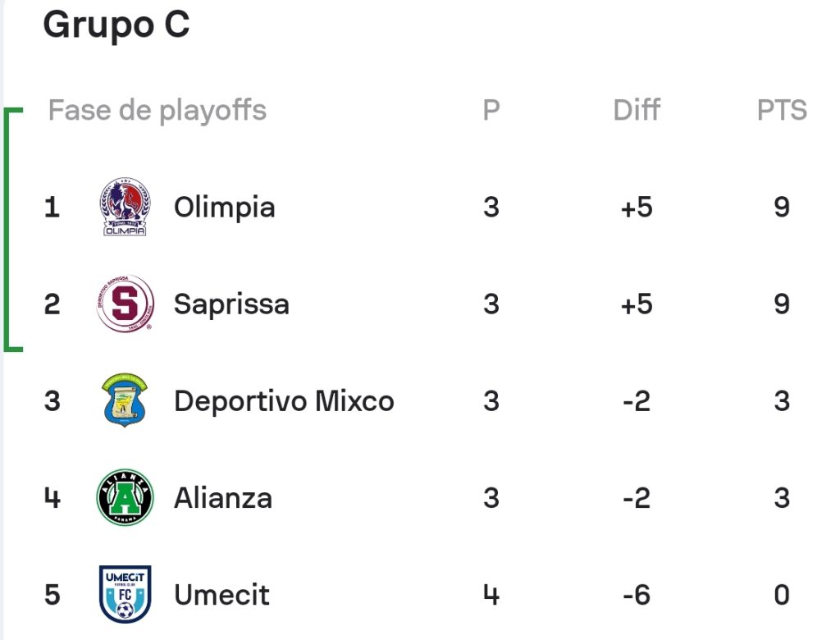Select the Grupo C heading
This screenshot has height=640, width=840.
(116, 25)
